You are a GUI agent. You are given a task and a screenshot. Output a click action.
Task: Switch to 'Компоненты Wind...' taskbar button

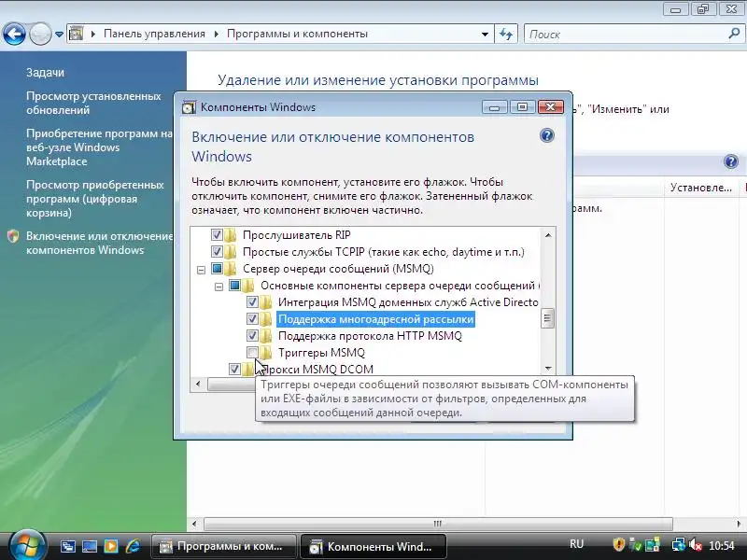373,546
